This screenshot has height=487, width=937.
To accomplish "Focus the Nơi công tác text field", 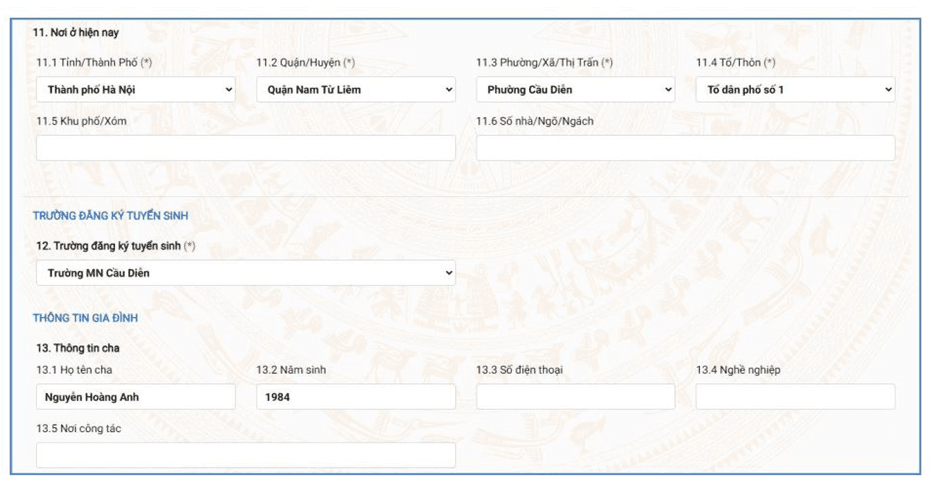I will (x=246, y=455).
